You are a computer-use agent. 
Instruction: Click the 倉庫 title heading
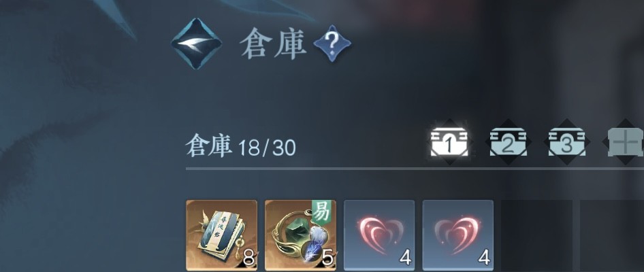click(x=274, y=44)
